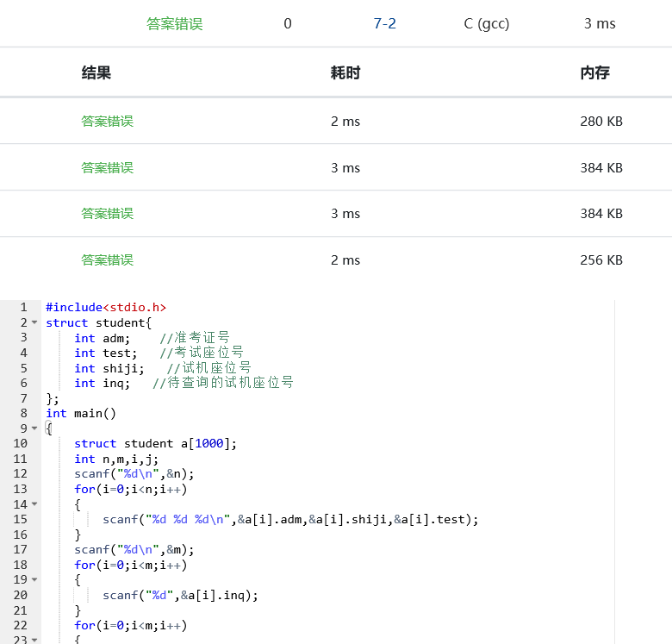Viewport: 672px width, 644px height.
Task: Click the scanf("%d",&a[i].inq) code line
Action: [x=180, y=595]
